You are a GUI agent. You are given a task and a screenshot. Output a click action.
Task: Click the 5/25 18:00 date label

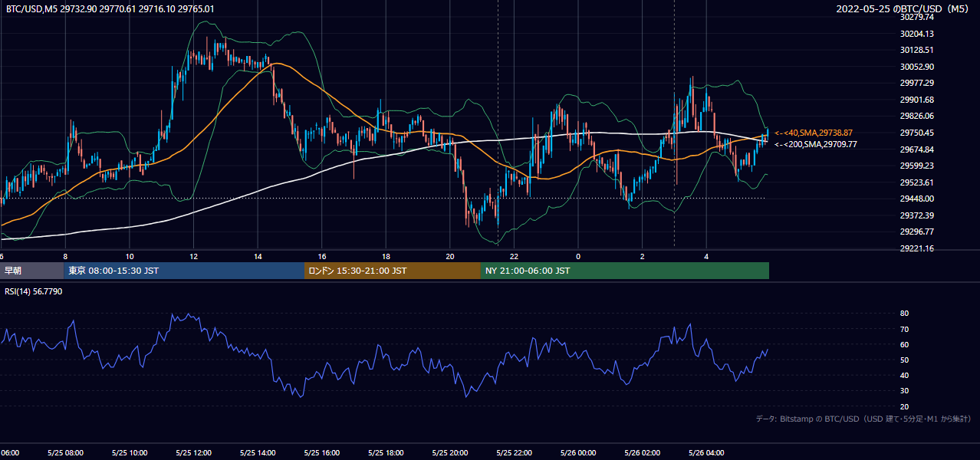pos(386,453)
